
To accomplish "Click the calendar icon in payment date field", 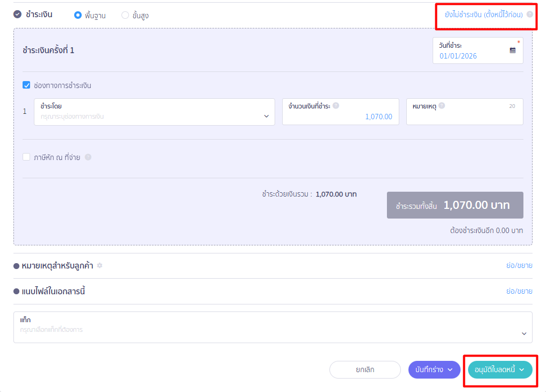I will 512,50.
